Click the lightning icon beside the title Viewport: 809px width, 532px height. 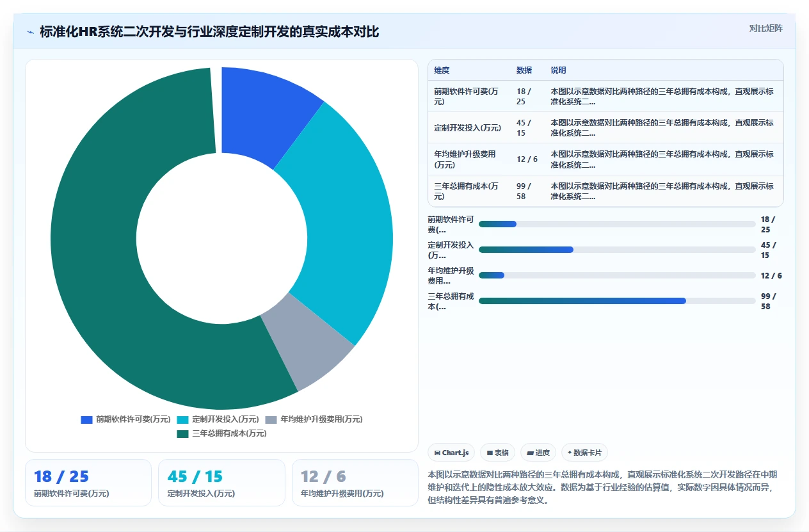[x=30, y=32]
